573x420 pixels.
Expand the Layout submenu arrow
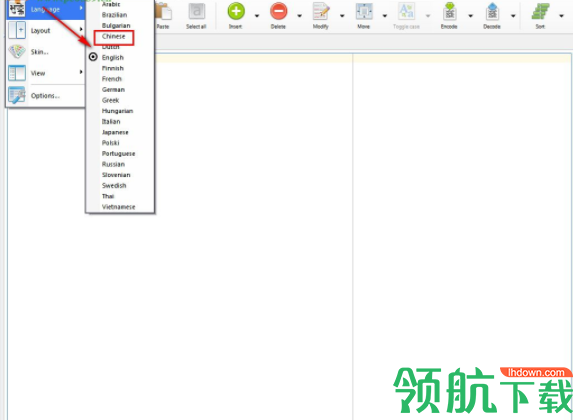81,29
